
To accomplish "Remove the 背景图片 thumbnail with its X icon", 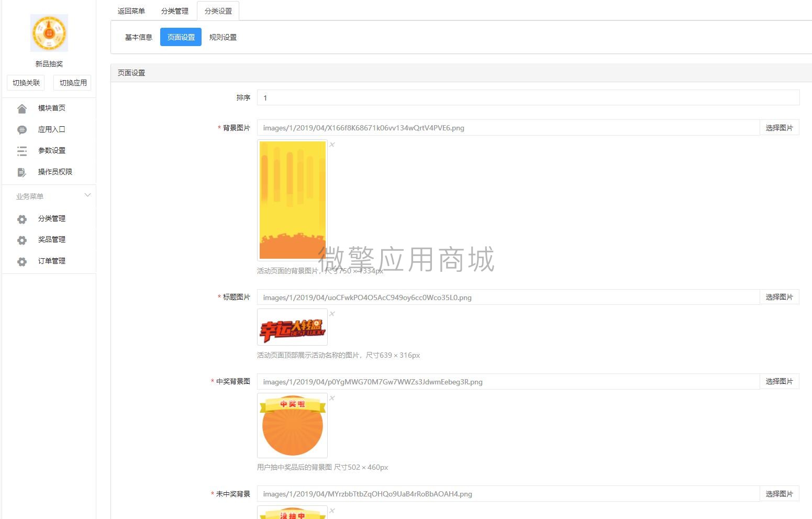I will click(332, 145).
